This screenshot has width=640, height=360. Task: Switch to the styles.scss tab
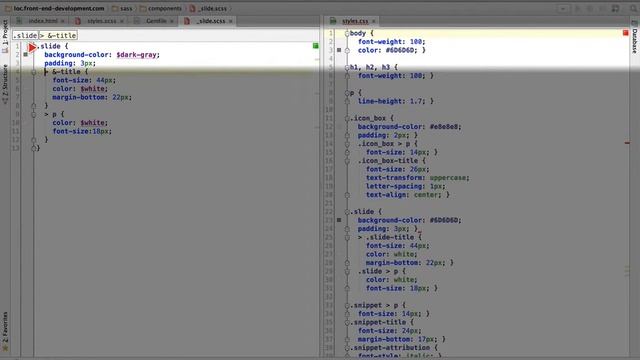pos(98,21)
